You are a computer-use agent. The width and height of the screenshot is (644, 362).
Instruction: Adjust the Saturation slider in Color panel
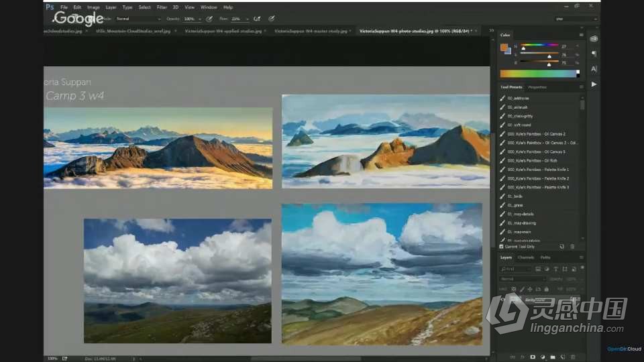539,54
